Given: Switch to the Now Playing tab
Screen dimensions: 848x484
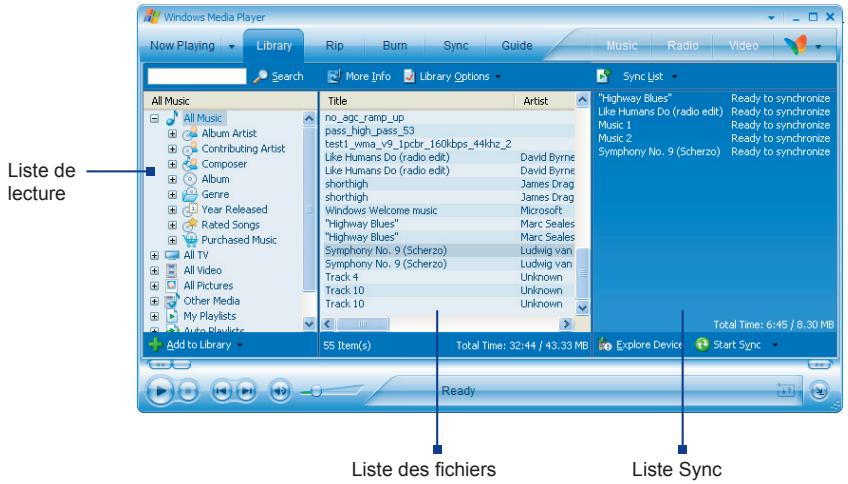Looking at the screenshot, I should pyautogui.click(x=182, y=46).
